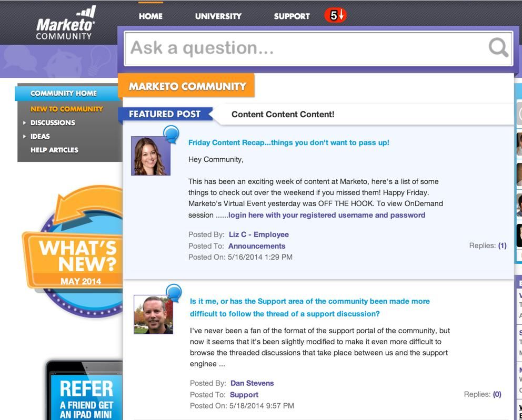The image size is (522, 420).
Task: Open the Friday Content Recap post link
Action: tap(289, 142)
